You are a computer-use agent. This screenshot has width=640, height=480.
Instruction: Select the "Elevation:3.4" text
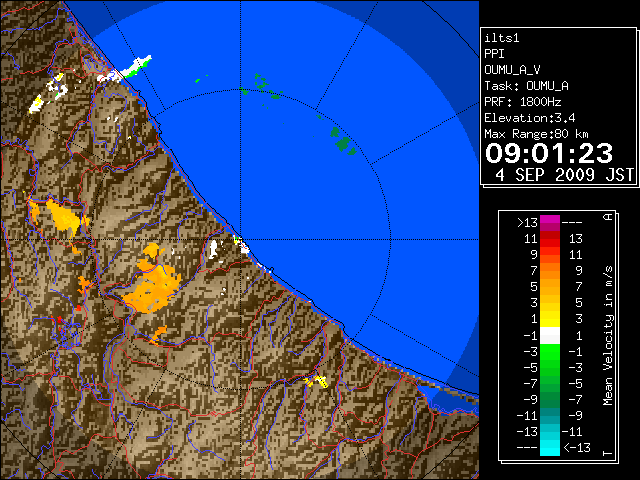[530, 118]
